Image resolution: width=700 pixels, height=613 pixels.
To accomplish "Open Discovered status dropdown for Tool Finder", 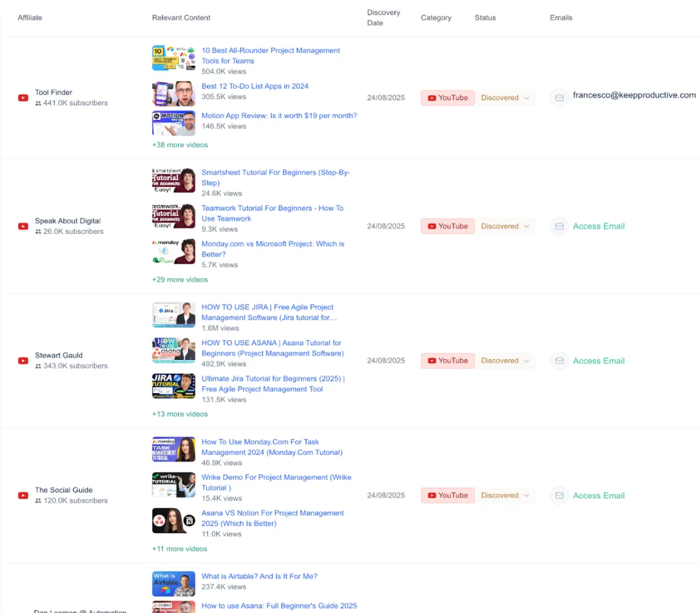I will (505, 98).
